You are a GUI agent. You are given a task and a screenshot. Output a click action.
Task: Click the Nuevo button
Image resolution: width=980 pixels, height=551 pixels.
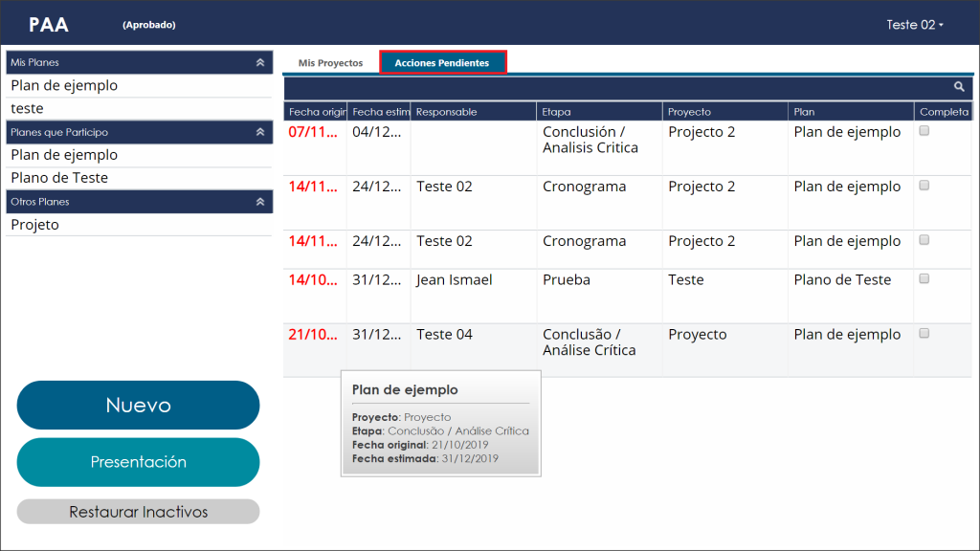tap(138, 405)
